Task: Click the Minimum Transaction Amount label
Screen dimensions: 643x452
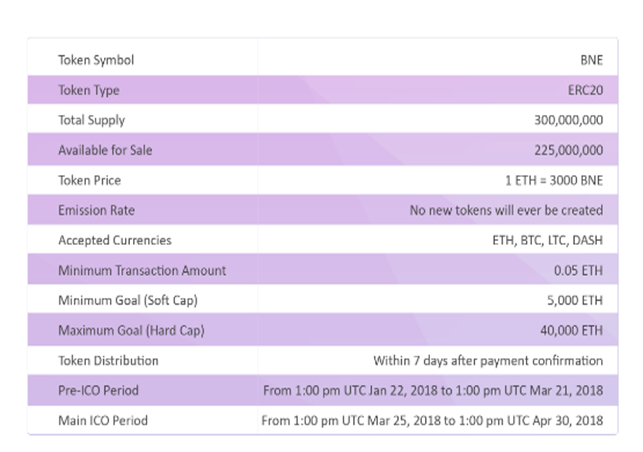Action: (x=142, y=271)
